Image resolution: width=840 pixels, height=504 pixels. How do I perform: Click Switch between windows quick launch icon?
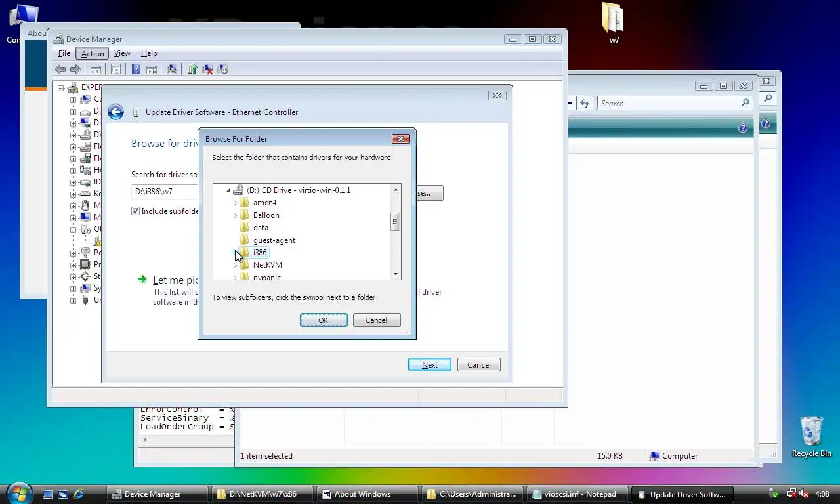63,494
